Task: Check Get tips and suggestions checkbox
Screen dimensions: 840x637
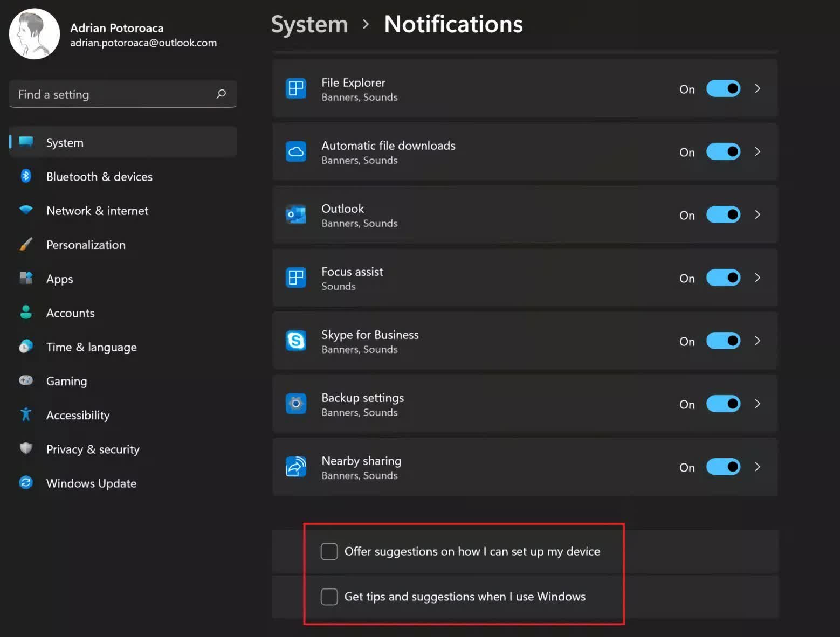Action: tap(329, 597)
